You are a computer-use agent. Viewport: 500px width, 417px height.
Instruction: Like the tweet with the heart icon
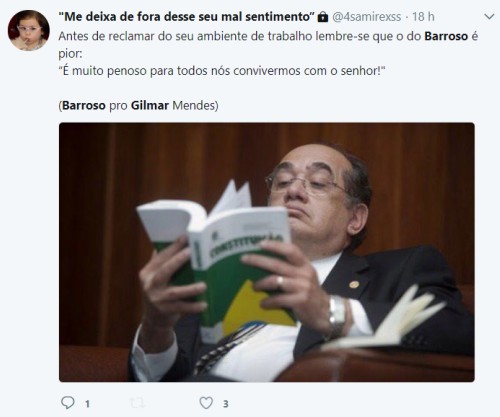click(206, 403)
